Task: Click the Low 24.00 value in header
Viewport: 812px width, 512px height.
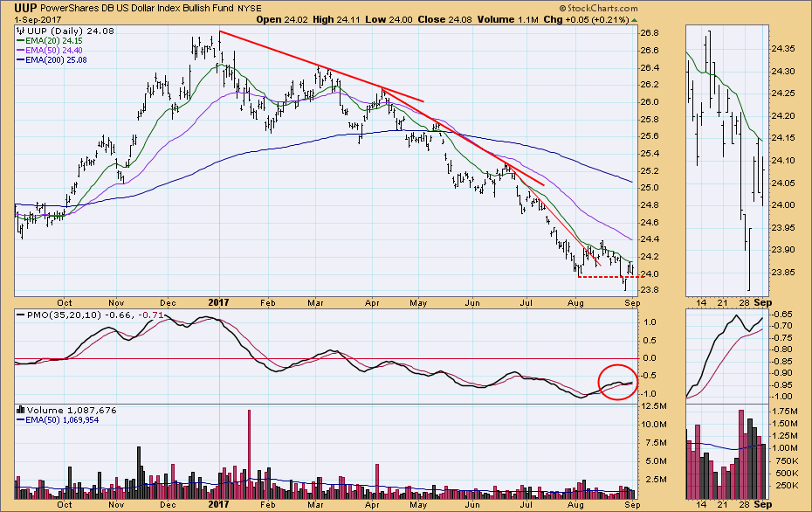Action: (x=389, y=19)
